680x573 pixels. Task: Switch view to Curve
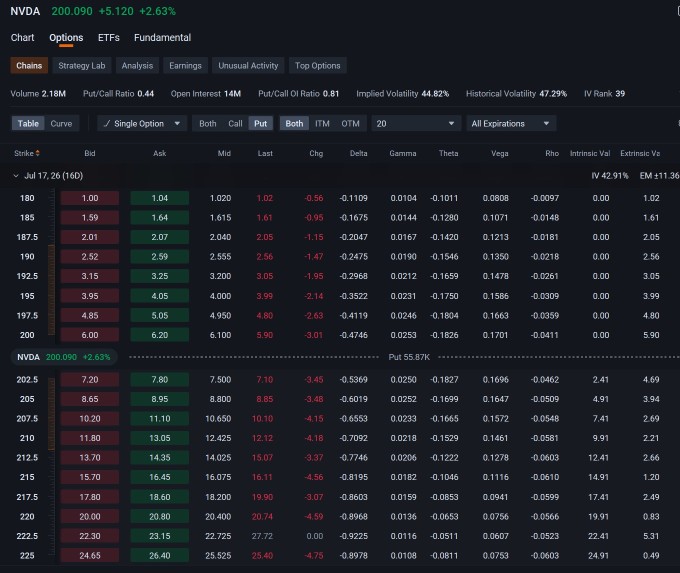[61, 124]
